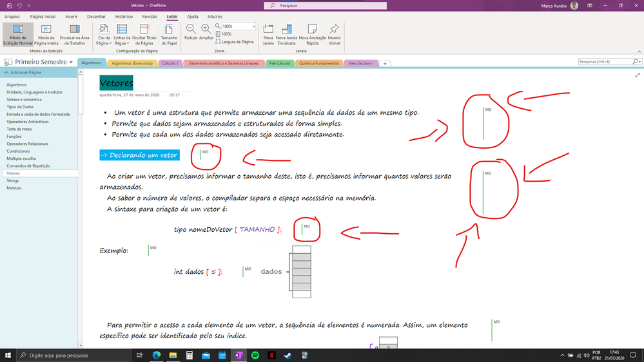The height and width of the screenshot is (362, 644).
Task: Expand page to full view arrow icon
Action: (x=638, y=75)
